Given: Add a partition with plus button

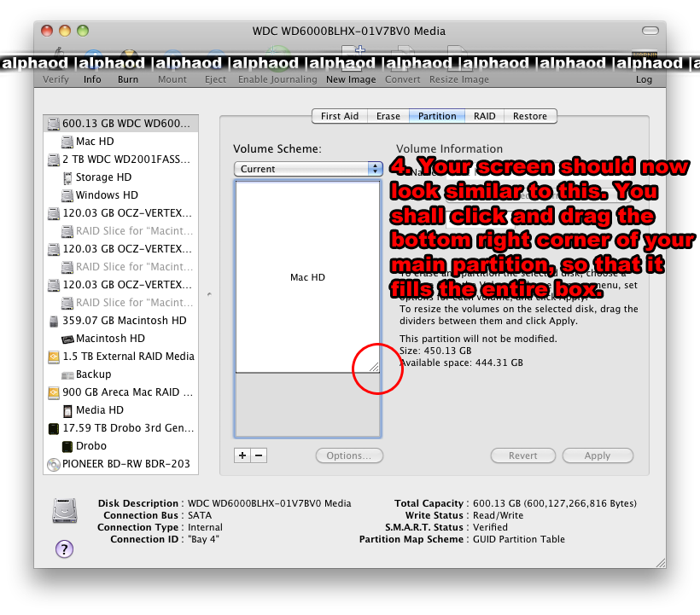Looking at the screenshot, I should point(242,455).
